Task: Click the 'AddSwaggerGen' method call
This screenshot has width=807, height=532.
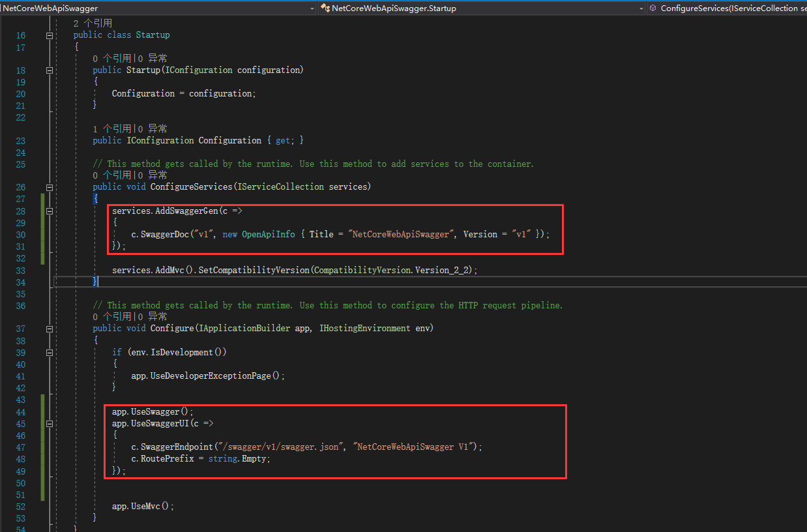Action: [186, 211]
